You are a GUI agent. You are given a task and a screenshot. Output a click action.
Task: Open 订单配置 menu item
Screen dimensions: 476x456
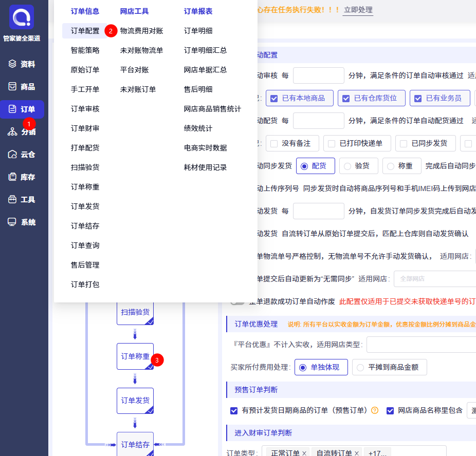pos(85,31)
